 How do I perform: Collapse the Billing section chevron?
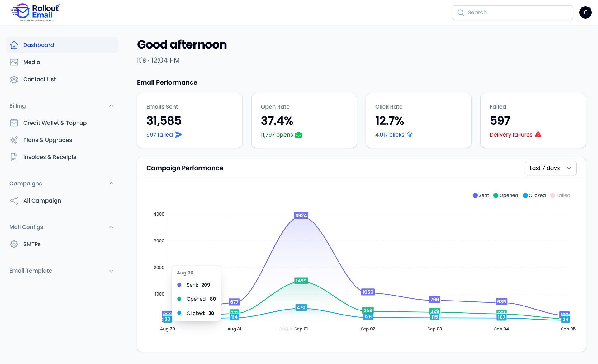point(111,106)
